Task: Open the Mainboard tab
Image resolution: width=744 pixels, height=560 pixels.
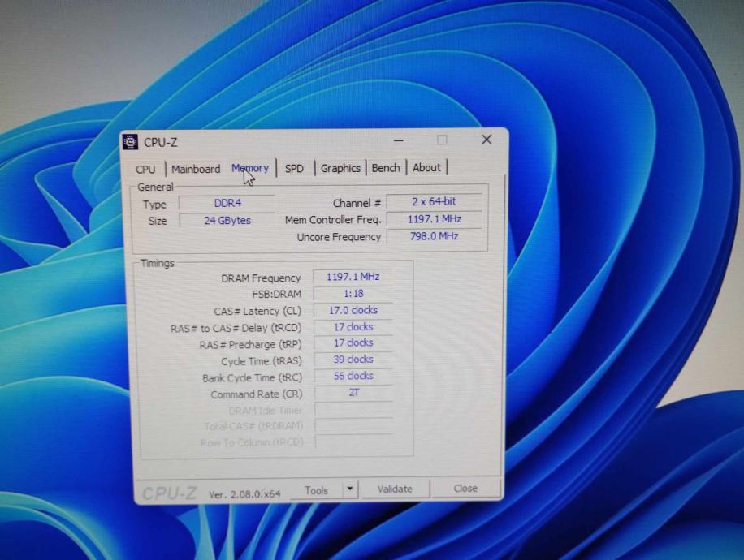Action: tap(196, 169)
